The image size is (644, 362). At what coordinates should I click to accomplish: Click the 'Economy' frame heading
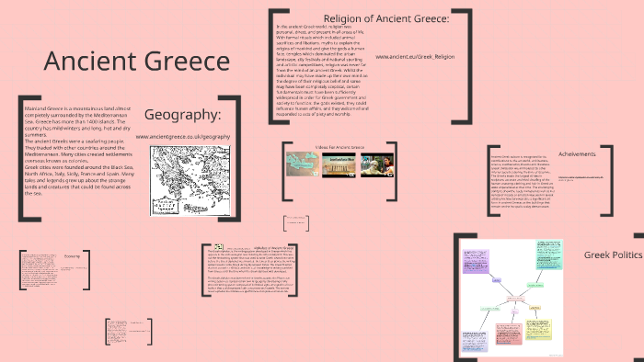[72, 256]
